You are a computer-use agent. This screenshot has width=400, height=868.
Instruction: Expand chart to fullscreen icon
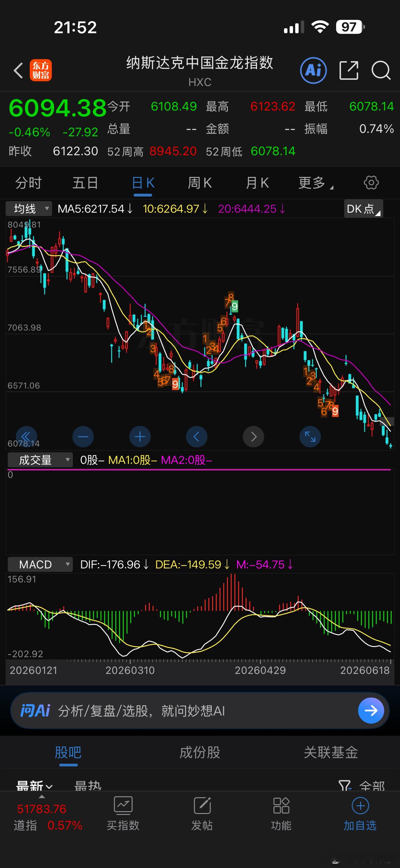310,437
